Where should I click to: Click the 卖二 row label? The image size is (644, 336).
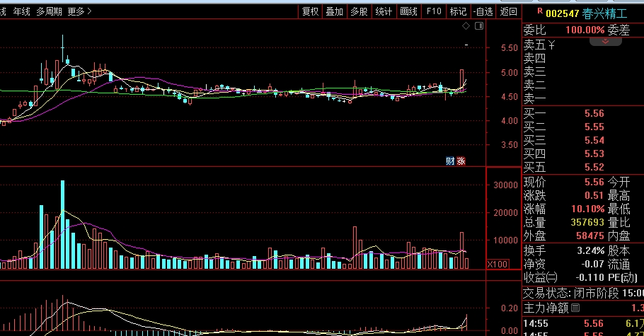click(x=534, y=85)
